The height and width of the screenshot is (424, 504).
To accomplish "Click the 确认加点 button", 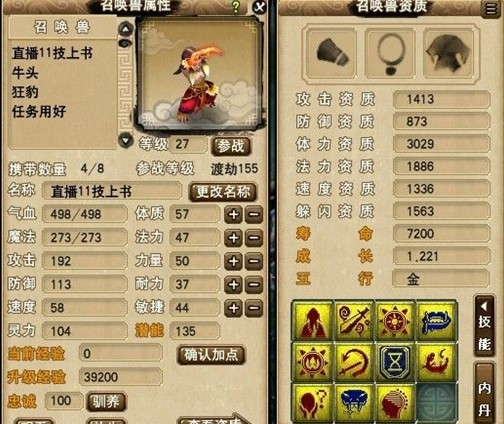I will (211, 355).
